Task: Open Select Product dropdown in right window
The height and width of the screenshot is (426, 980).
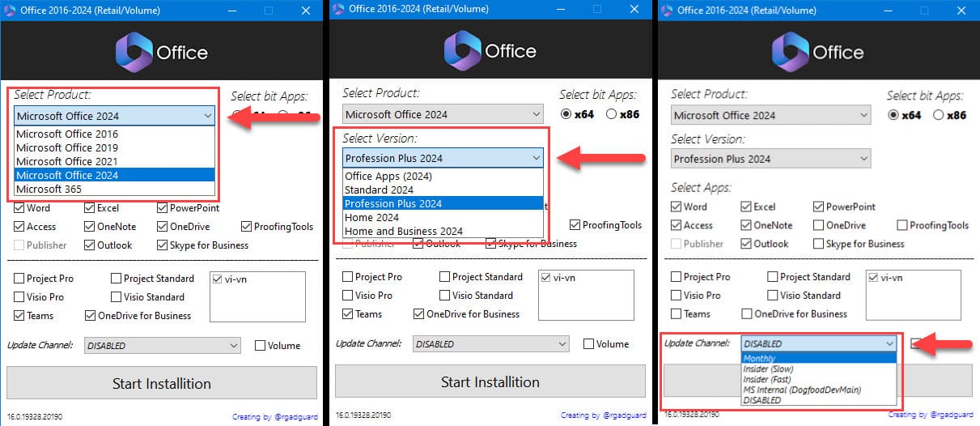Action: 772,115
